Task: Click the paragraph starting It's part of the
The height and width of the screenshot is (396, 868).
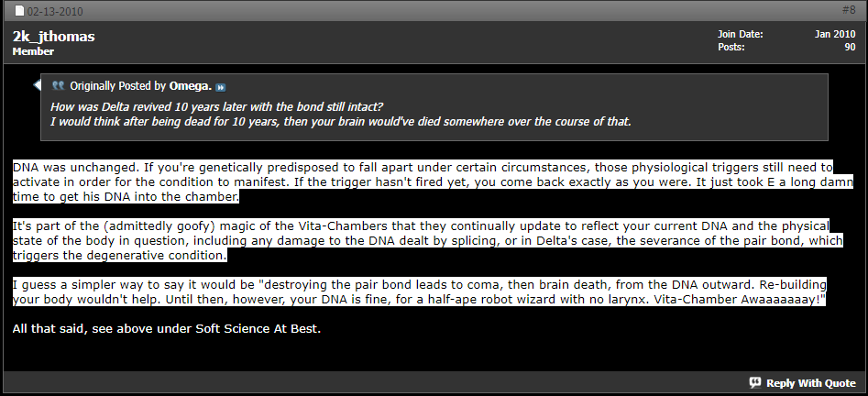Action: coord(427,240)
